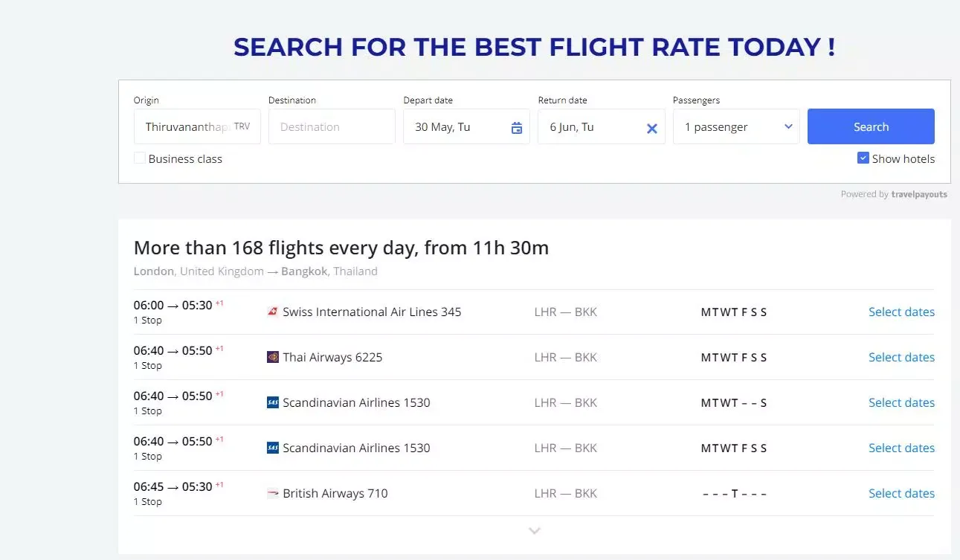Select dates for Thai Airways 6225

coord(901,357)
